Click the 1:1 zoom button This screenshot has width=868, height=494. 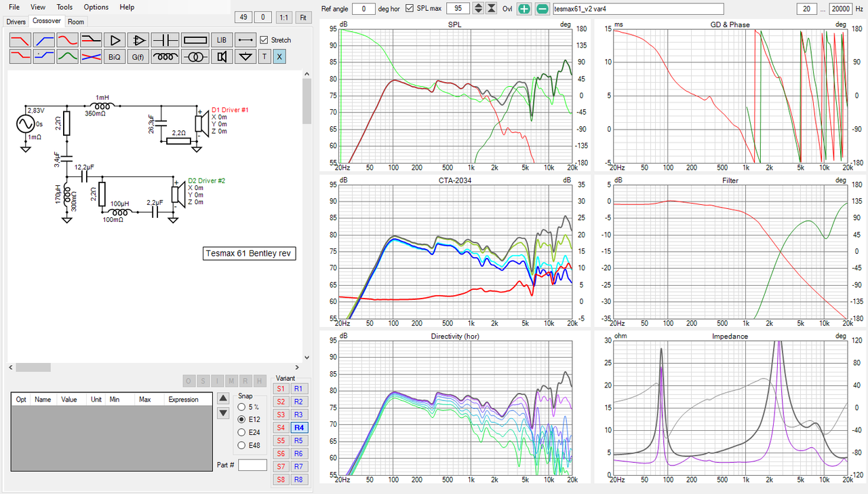[283, 18]
